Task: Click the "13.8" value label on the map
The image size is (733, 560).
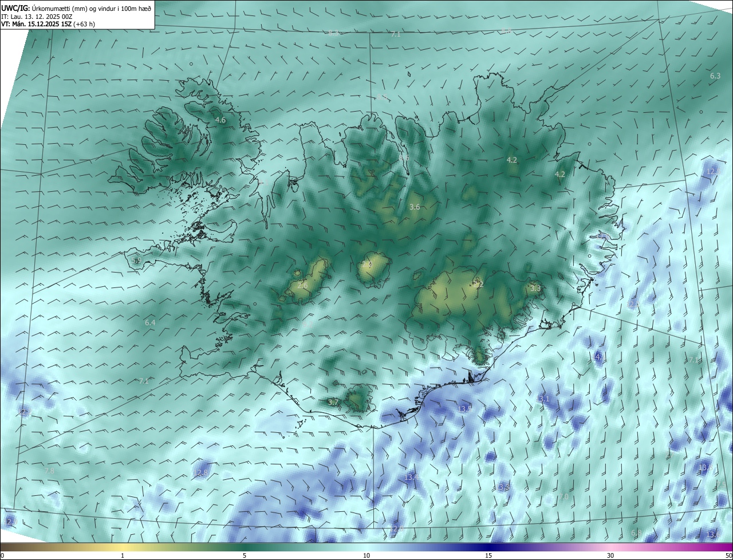Action: point(706,468)
